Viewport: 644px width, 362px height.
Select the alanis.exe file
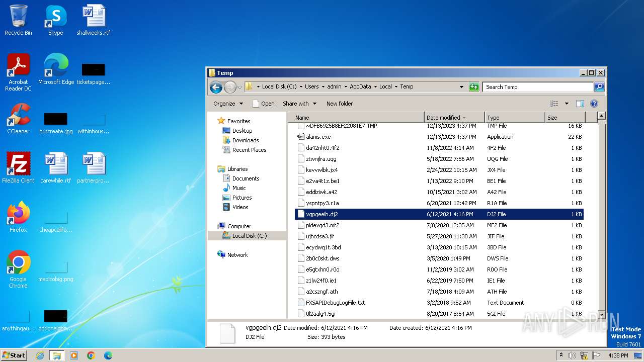click(x=439, y=137)
